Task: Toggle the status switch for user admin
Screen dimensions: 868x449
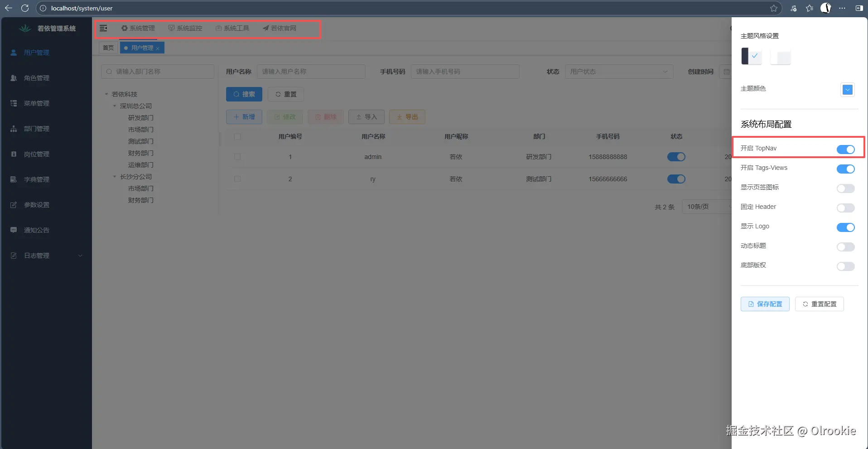Action: tap(676, 157)
